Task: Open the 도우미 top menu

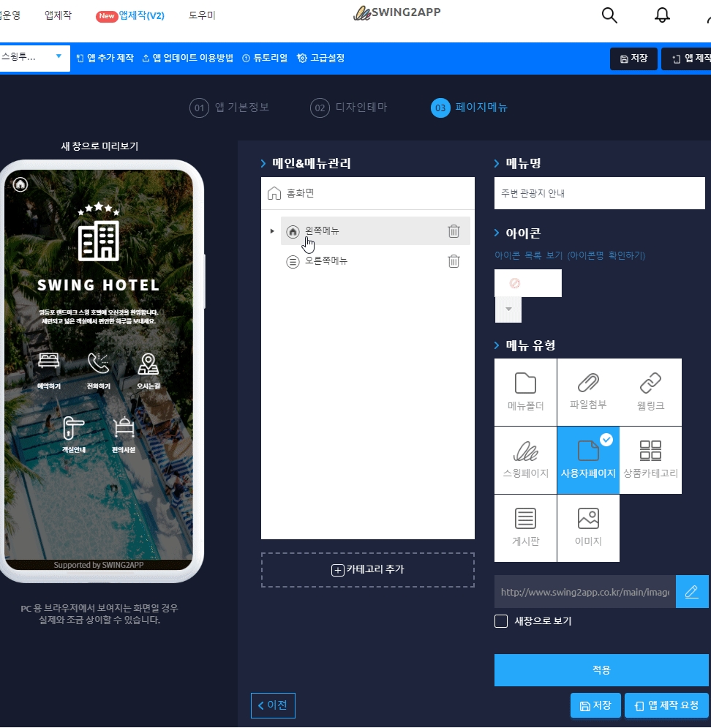Action: pos(202,15)
